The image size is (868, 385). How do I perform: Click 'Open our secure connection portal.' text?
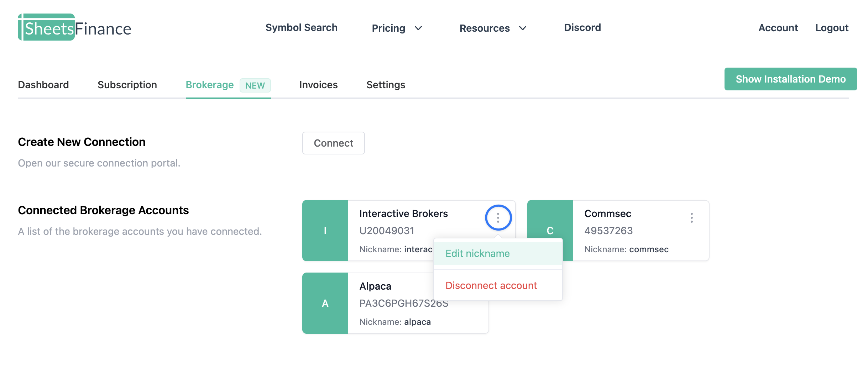tap(99, 163)
